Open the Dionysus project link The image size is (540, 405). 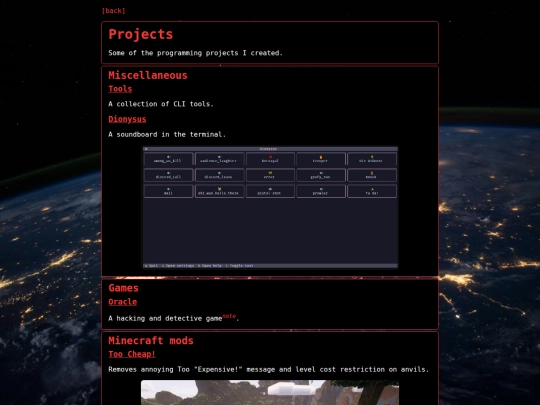127,119
